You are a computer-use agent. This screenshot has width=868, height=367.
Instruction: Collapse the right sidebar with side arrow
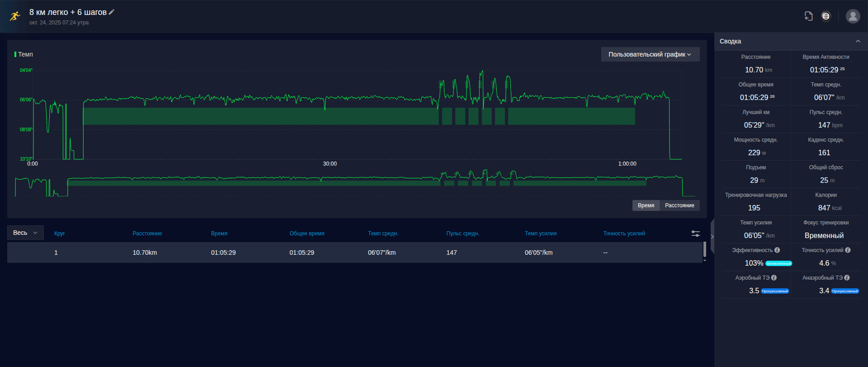tap(712, 236)
